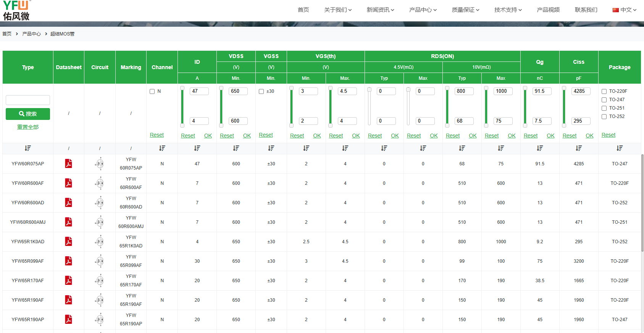Viewport: 644px width, 333px height.
Task: Click the green 搜索 search button
Action: tap(28, 114)
